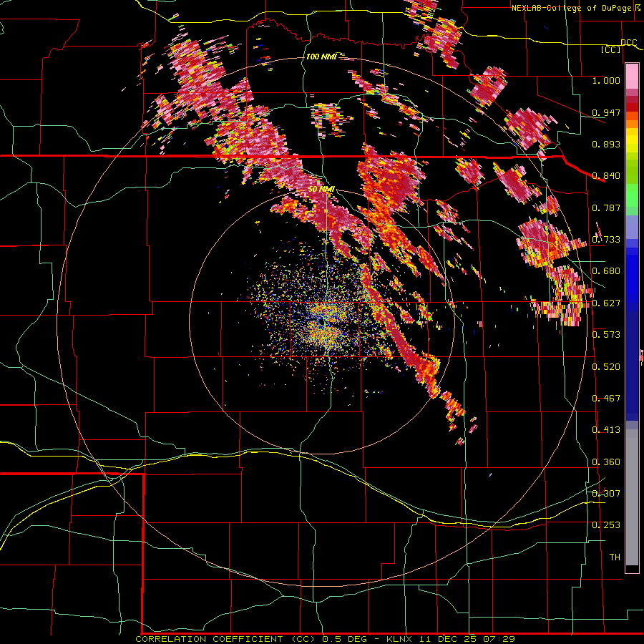Click the 1.000 legend value
This screenshot has height=644, width=644.
tap(606, 80)
